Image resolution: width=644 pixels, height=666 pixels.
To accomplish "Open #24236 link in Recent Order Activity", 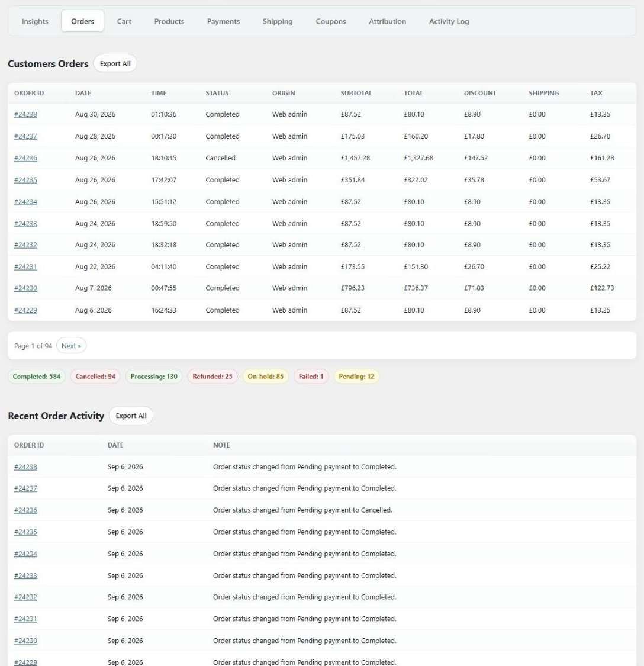I will pyautogui.click(x=25, y=510).
